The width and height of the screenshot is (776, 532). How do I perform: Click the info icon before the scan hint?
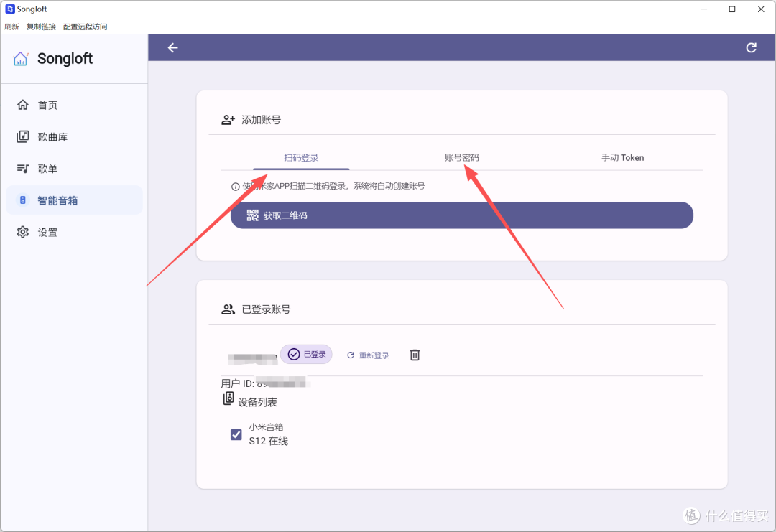tap(236, 187)
